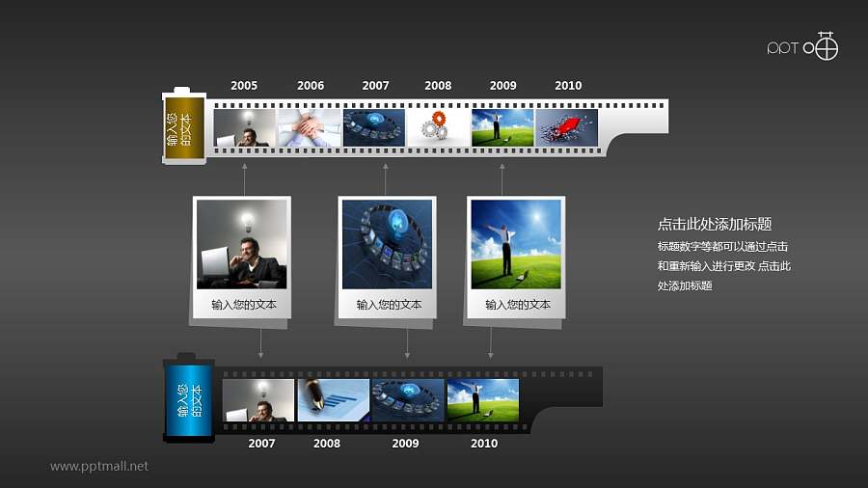Image resolution: width=868 pixels, height=488 pixels.
Task: Click the title placeholder 点击此处添加标题
Action: coord(715,224)
